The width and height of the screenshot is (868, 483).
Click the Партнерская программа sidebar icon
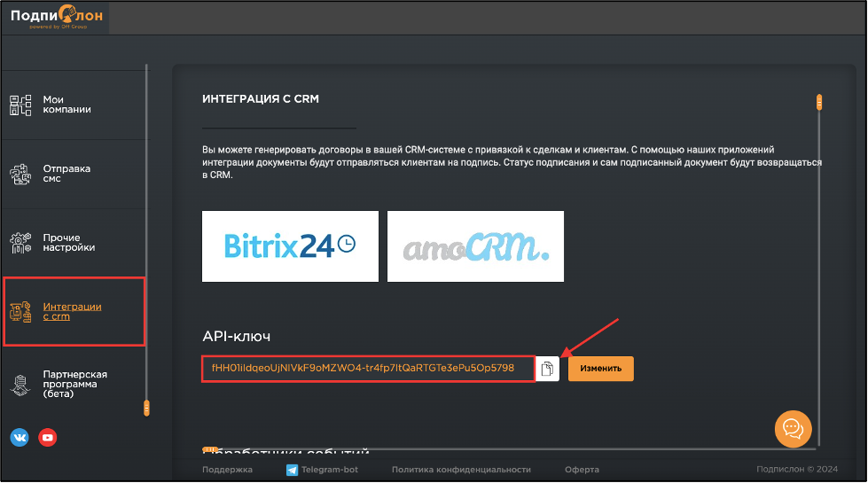click(20, 385)
